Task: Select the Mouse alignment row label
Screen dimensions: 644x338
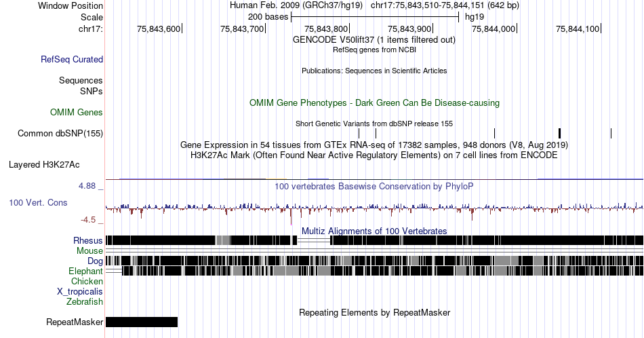Action: pyautogui.click(x=89, y=251)
